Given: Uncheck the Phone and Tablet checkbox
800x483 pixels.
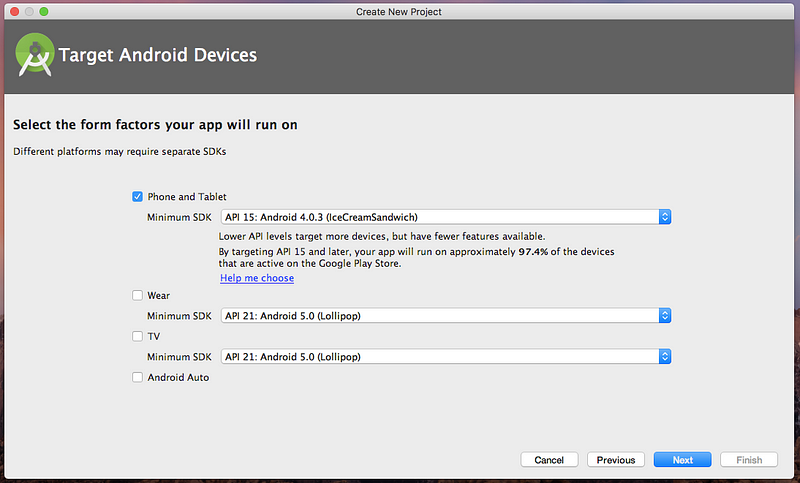Looking at the screenshot, I should (137, 197).
